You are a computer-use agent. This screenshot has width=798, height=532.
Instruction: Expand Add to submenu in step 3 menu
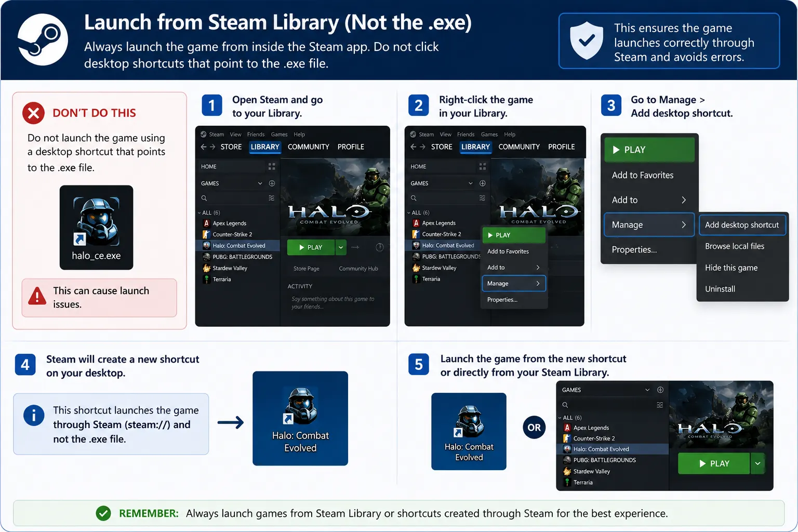point(649,200)
